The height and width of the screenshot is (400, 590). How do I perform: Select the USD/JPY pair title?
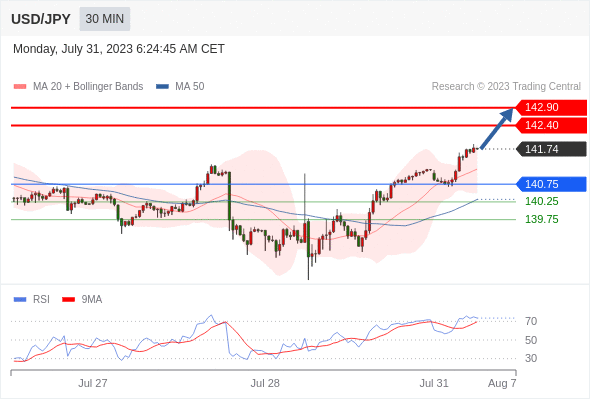coord(41,19)
